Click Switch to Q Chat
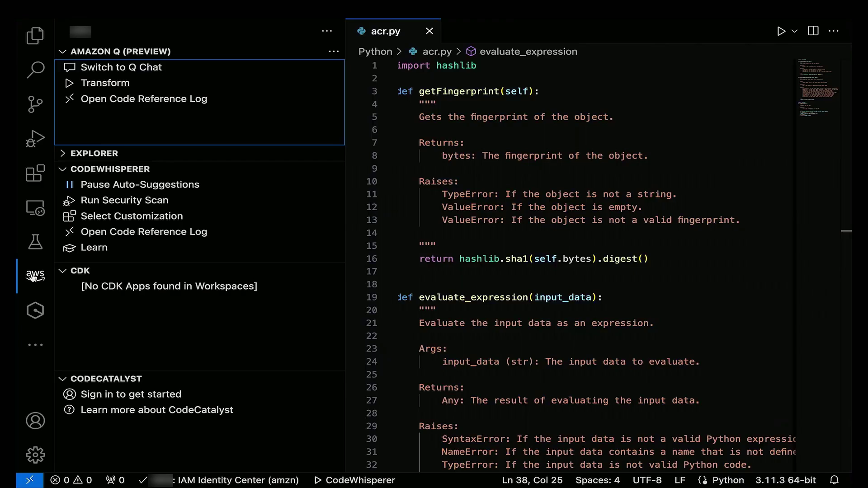Screen dimensions: 868x488 click(x=121, y=67)
